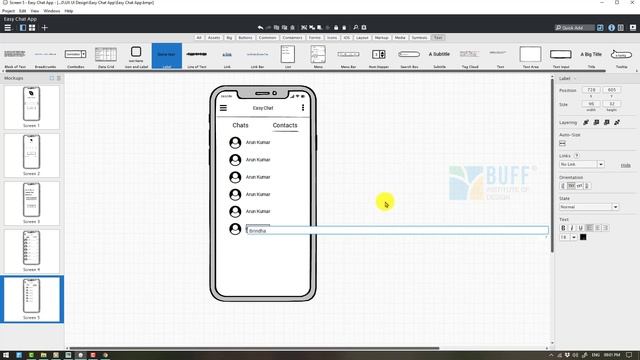Click the Chats tab in phone mockup
This screenshot has width=640, height=360.
click(240, 125)
